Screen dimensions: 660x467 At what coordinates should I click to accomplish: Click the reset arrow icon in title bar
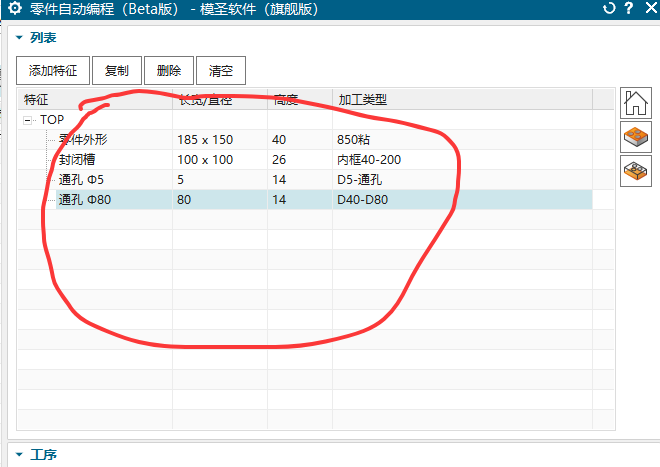[609, 8]
